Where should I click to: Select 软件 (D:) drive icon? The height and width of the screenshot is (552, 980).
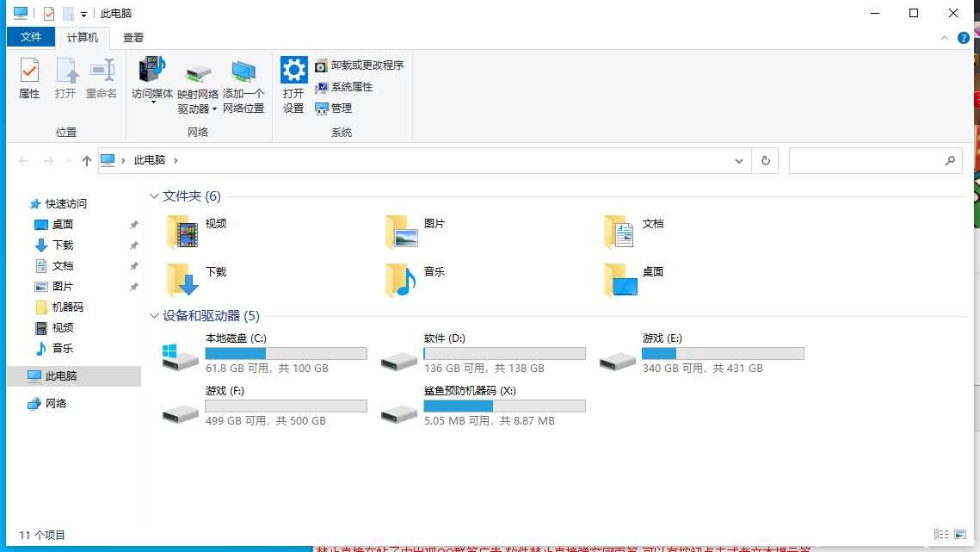coord(398,361)
